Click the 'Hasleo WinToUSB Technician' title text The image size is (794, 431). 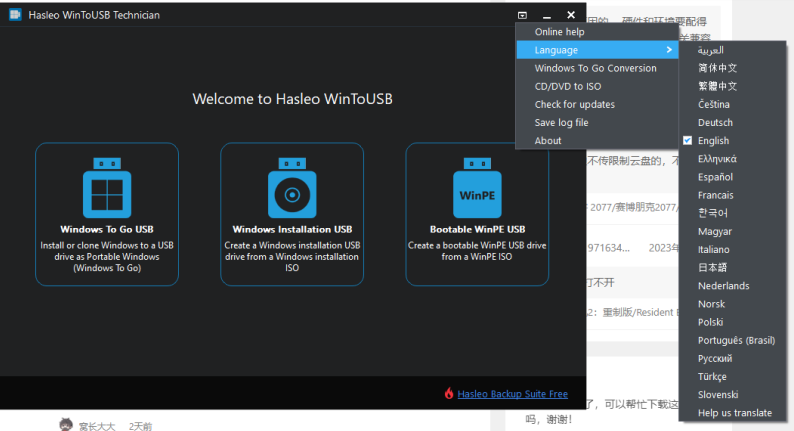pyautogui.click(x=94, y=15)
